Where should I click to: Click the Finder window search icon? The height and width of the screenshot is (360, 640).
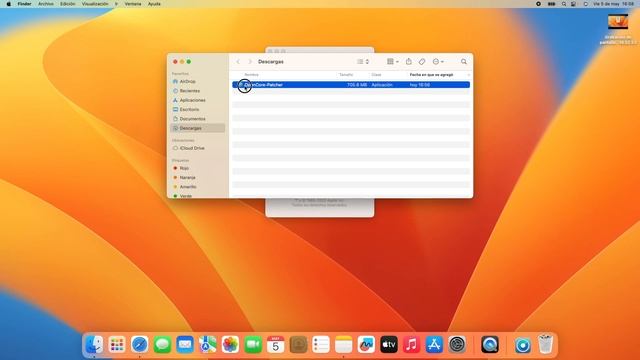464,62
